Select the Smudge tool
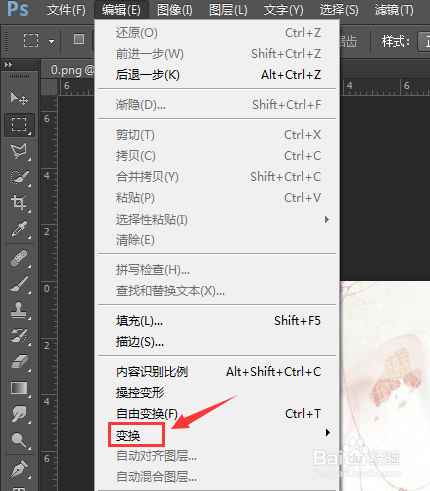430x491 pixels. pyautogui.click(x=19, y=414)
